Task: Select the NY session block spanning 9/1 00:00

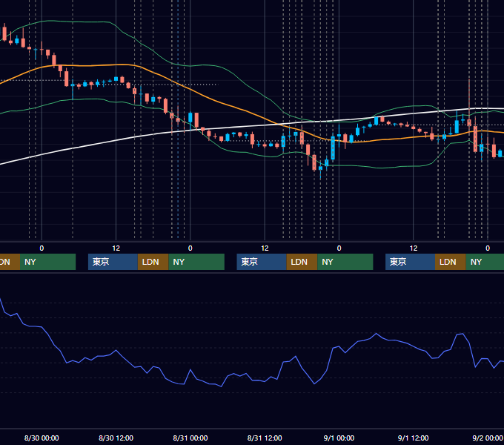Action: pos(345,262)
